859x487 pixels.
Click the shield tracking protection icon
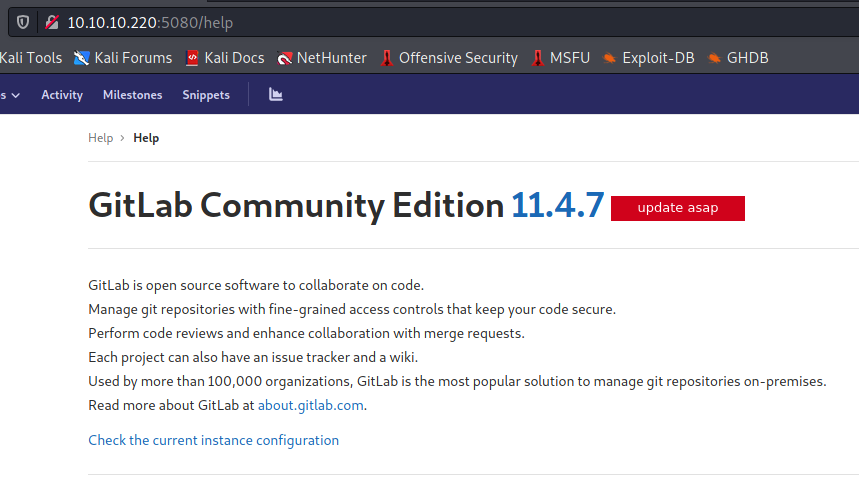(x=22, y=22)
